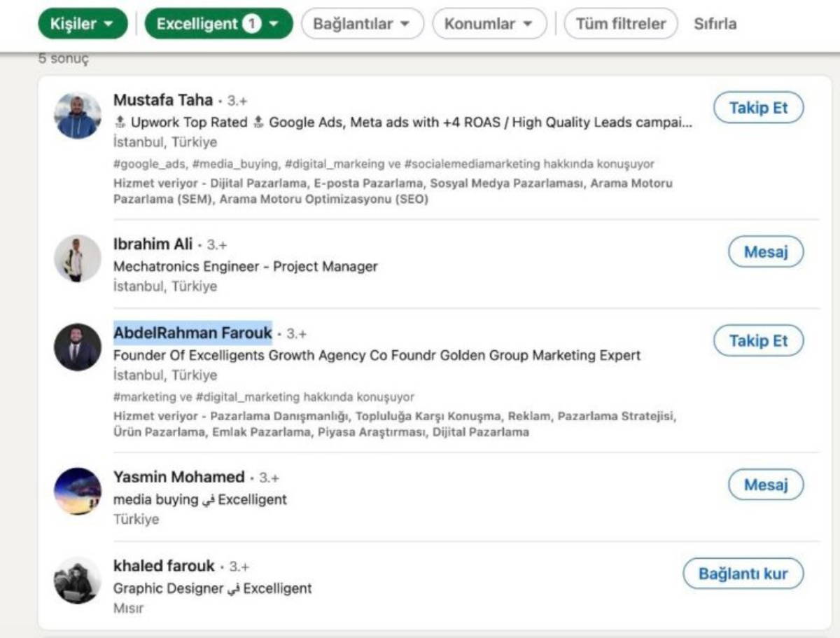Expand the Kişiler filter dropdown
This screenshot has width=840, height=638.
click(83, 24)
